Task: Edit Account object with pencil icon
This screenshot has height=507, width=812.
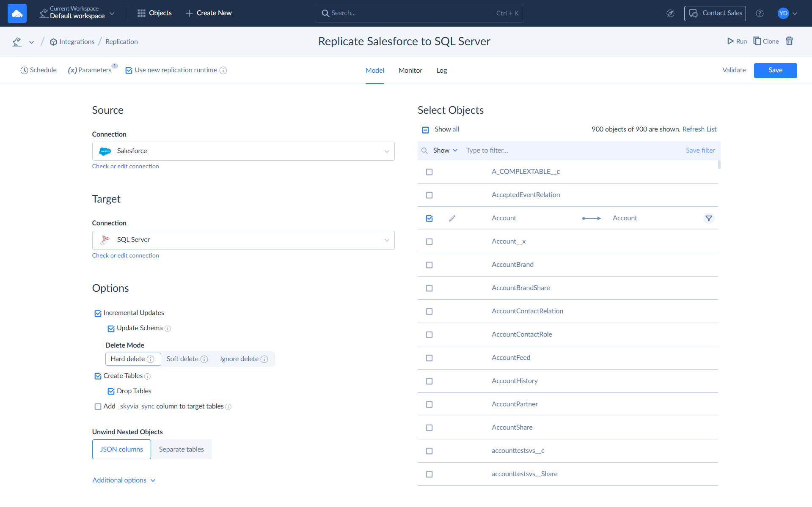Action: click(x=452, y=218)
